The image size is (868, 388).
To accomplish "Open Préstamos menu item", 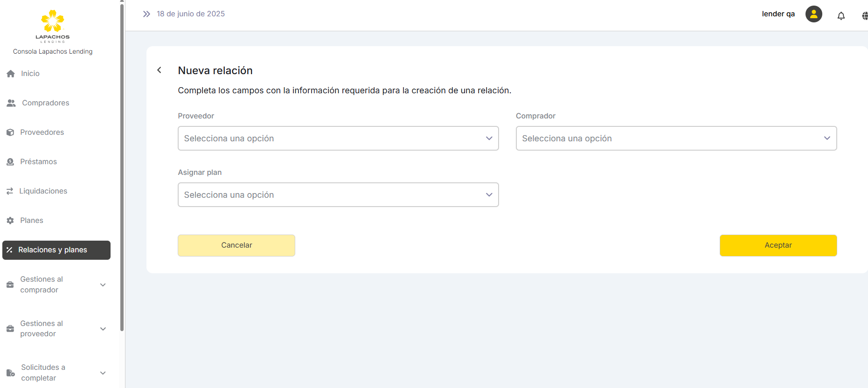I will coord(38,162).
